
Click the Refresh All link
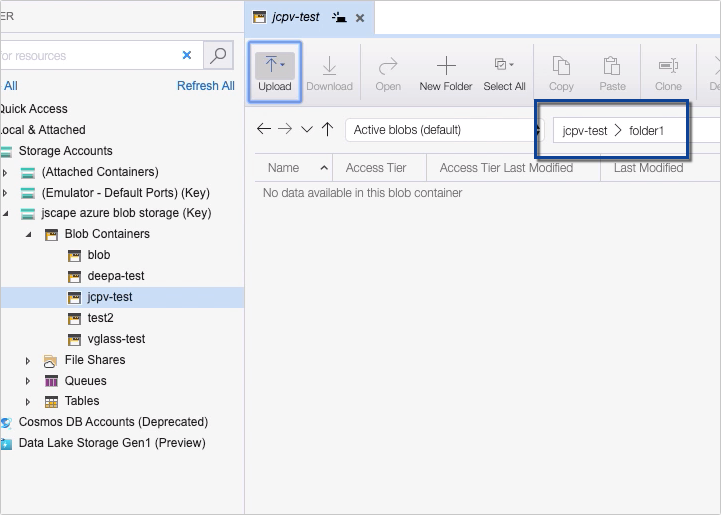(205, 86)
